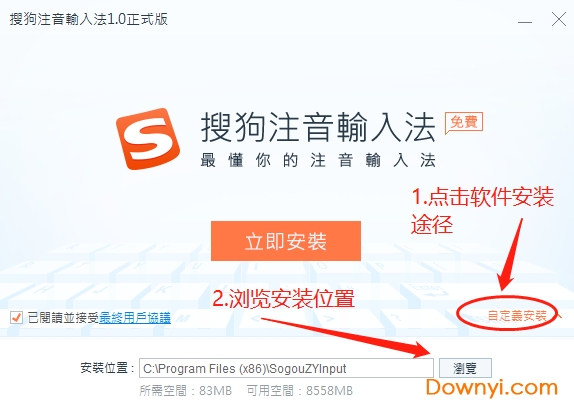Click the up chevron beside 自定義安裝
Viewport: 574px width, 411px height.
pos(558,315)
